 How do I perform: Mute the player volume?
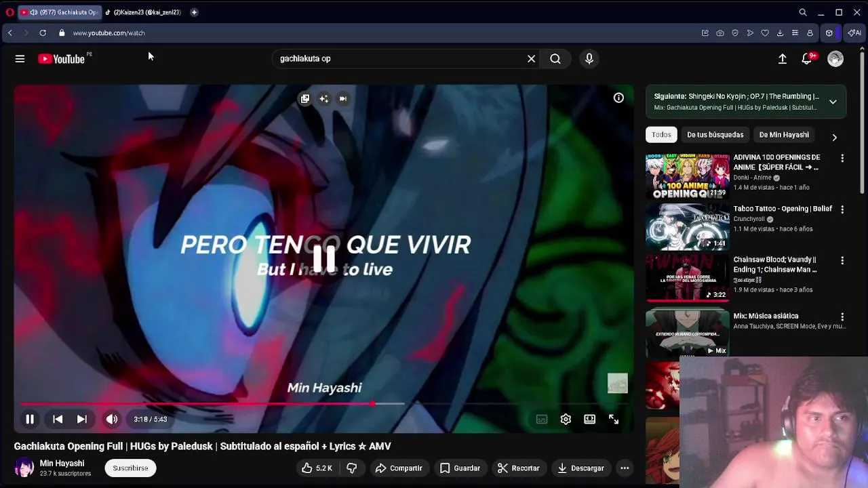[x=112, y=420]
